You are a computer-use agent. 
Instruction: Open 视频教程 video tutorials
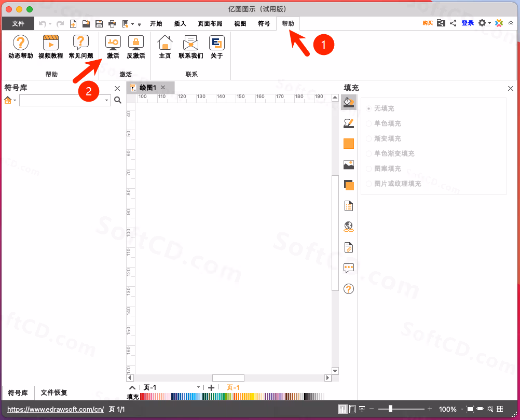[51, 47]
